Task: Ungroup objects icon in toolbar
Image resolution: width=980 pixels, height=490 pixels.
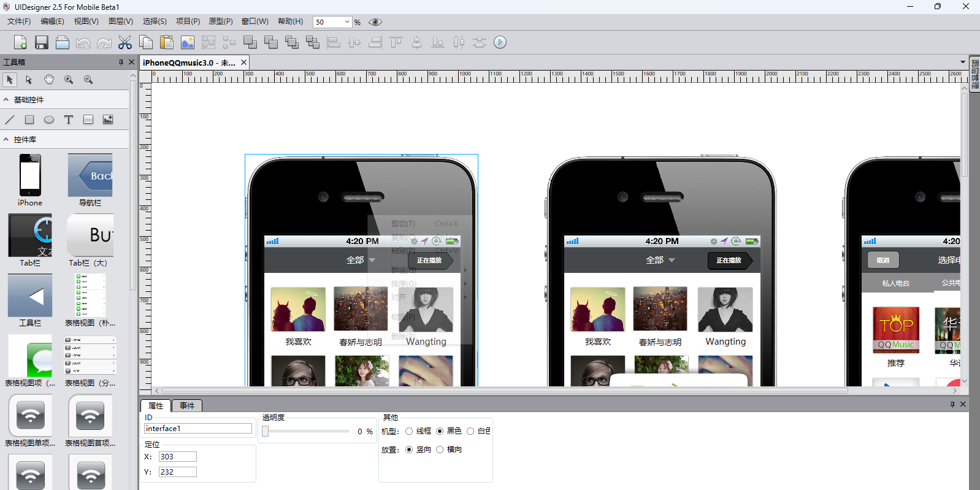Action: pyautogui.click(x=229, y=42)
